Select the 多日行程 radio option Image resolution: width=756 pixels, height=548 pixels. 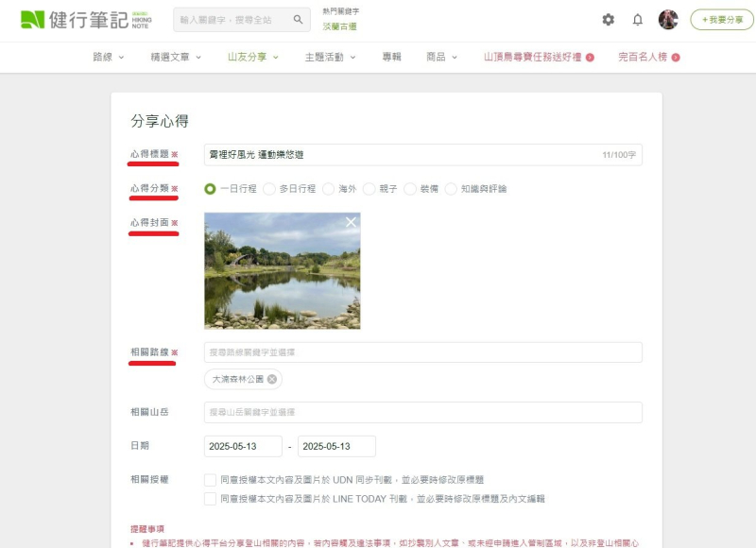[x=269, y=189]
